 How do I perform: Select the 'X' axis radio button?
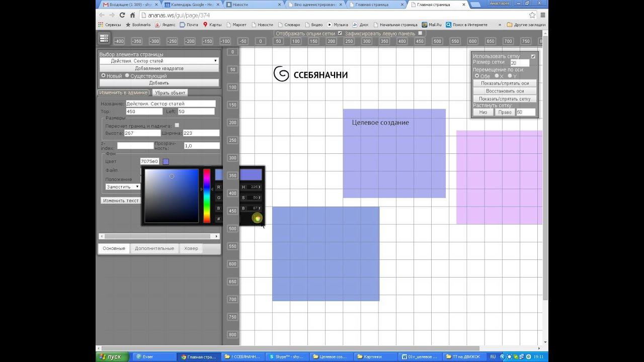(x=497, y=76)
